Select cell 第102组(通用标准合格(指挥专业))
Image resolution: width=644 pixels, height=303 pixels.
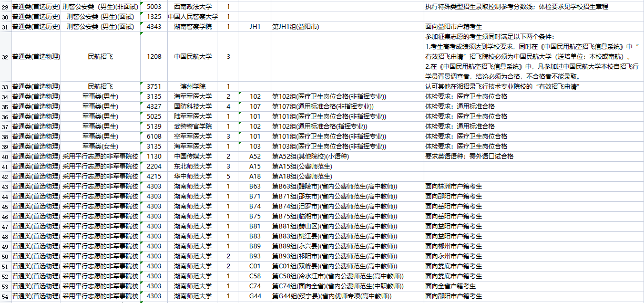(347, 127)
